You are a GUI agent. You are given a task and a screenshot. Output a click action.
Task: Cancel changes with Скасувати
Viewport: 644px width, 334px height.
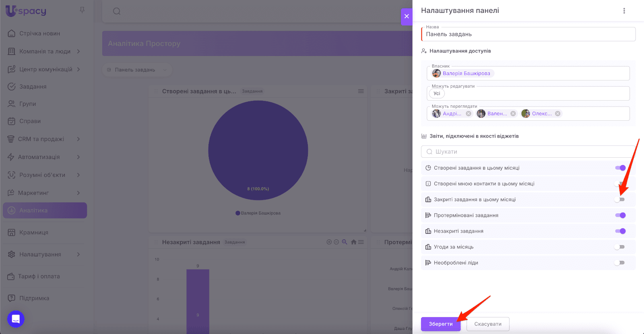click(x=488, y=324)
